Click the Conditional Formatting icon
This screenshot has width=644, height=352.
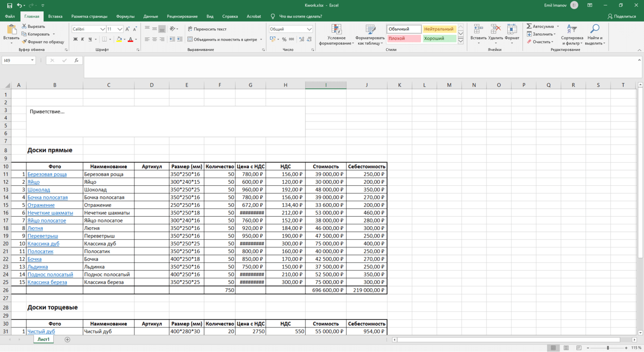[x=336, y=30]
